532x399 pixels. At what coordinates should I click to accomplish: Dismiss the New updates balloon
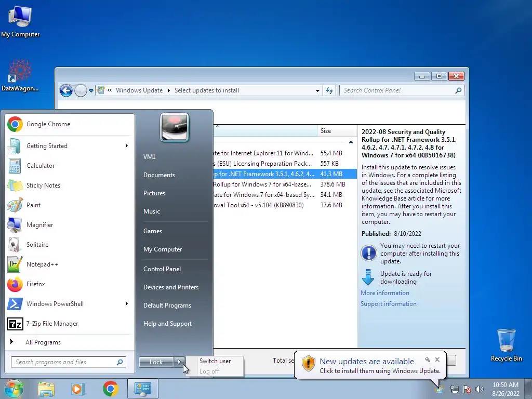click(437, 360)
